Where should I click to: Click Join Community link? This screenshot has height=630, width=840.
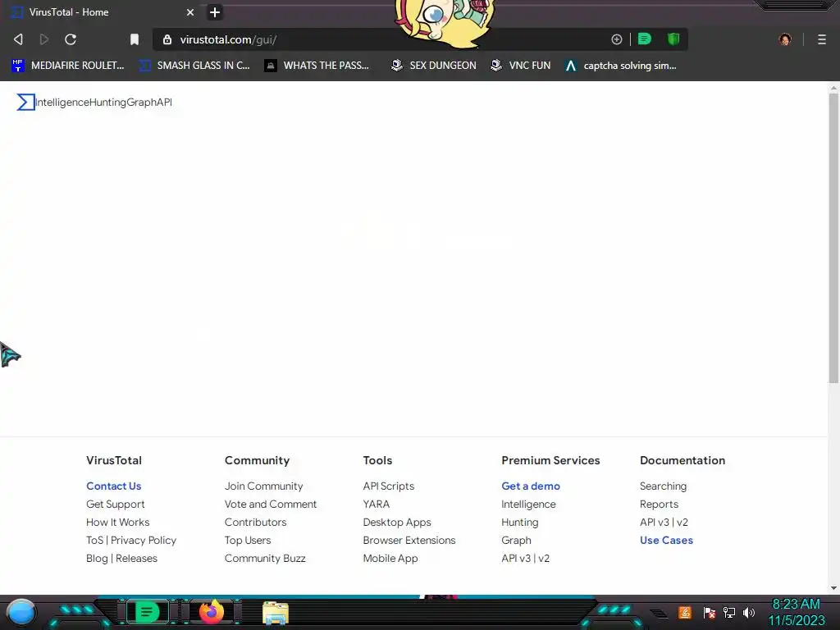(263, 486)
